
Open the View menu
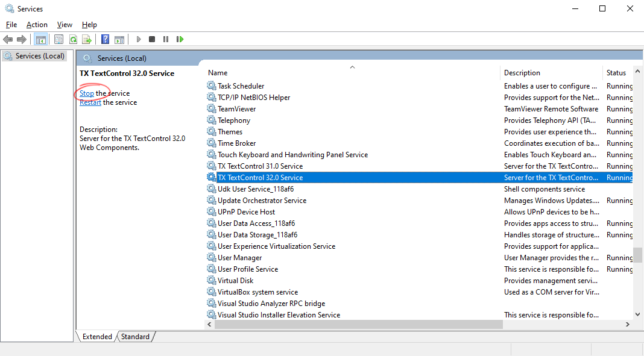[65, 25]
